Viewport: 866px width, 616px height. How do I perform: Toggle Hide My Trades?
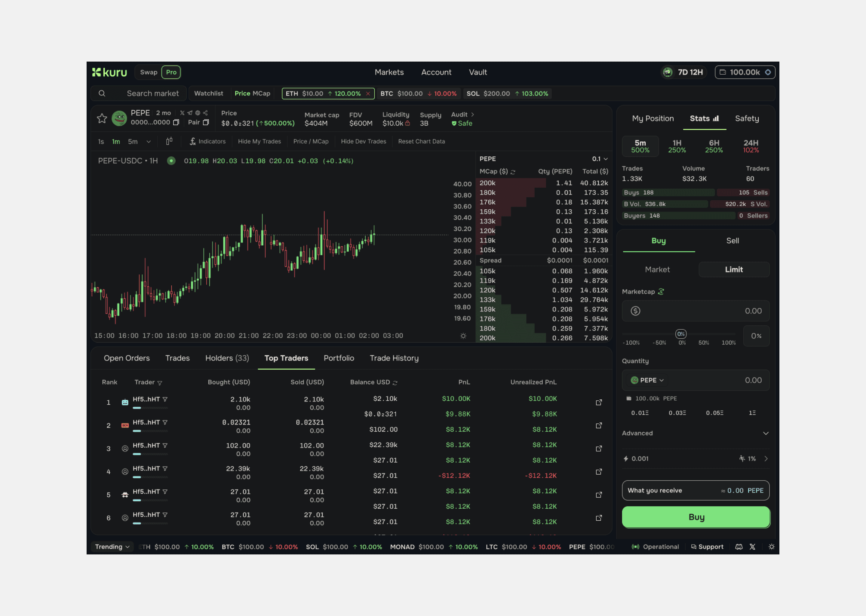[x=259, y=141]
